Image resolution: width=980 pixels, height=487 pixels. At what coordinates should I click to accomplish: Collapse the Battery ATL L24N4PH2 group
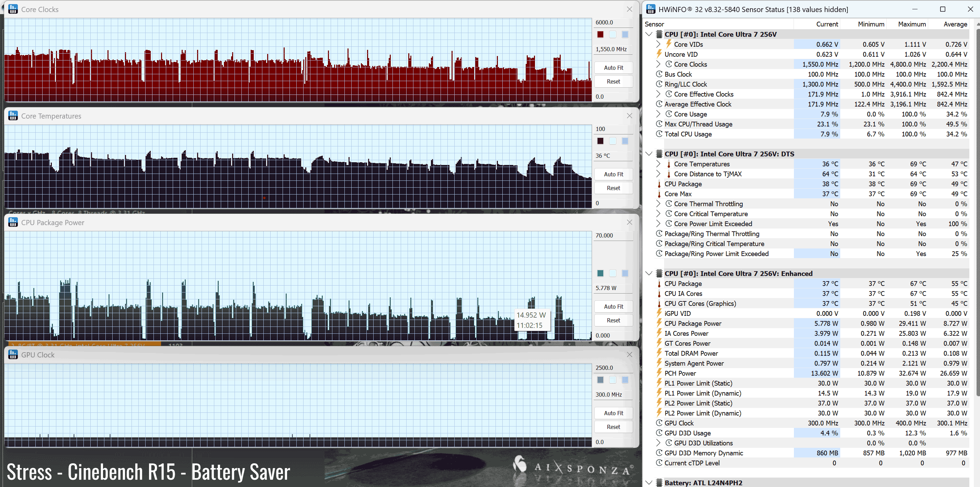pos(649,483)
